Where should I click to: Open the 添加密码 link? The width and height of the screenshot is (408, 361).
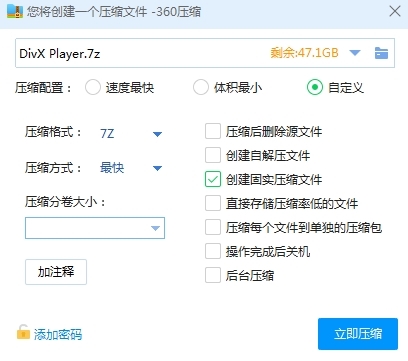[x=58, y=334]
